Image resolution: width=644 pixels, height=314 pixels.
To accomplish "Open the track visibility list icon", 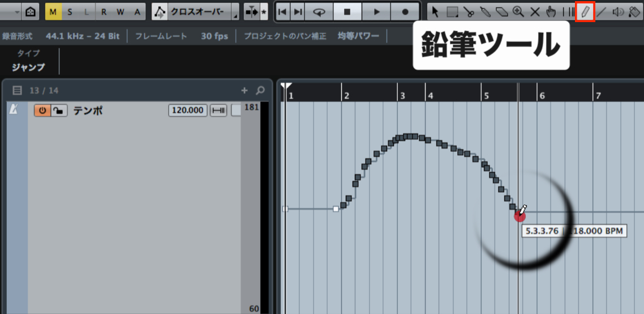I will [x=17, y=90].
